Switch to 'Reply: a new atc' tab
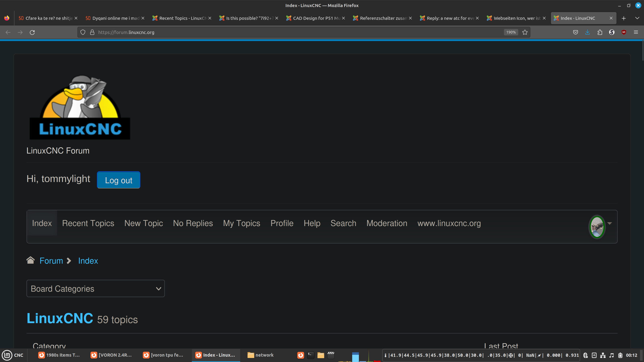This screenshot has height=362, width=644. 449,18
